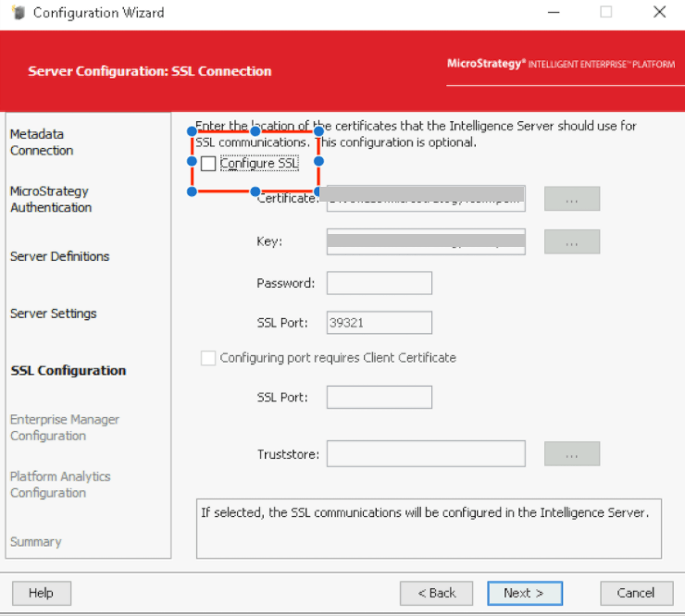Cancel the Configuration Wizard
Image resolution: width=685 pixels, height=616 pixels.
(637, 593)
